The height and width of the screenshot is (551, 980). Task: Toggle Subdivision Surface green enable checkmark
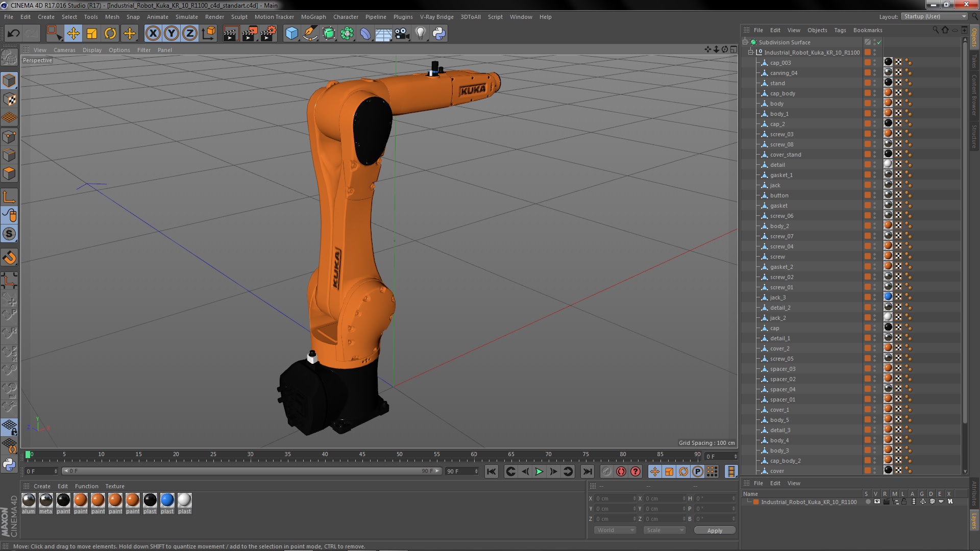tap(879, 42)
